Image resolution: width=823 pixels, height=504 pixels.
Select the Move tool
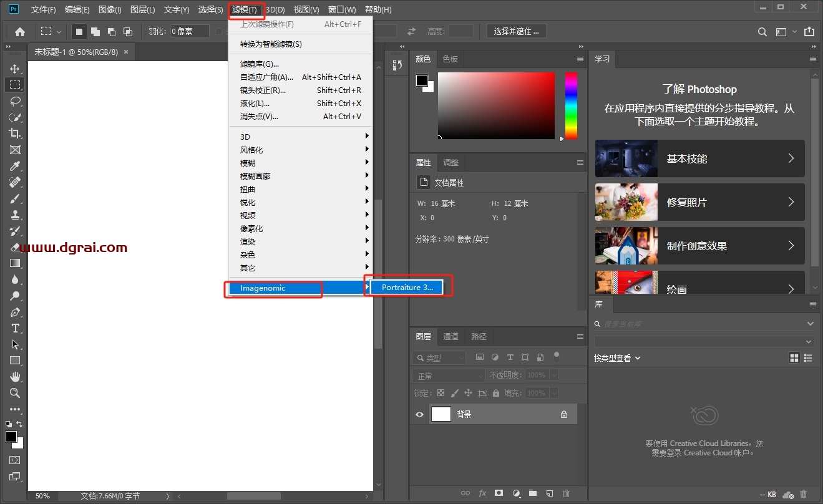[x=15, y=69]
